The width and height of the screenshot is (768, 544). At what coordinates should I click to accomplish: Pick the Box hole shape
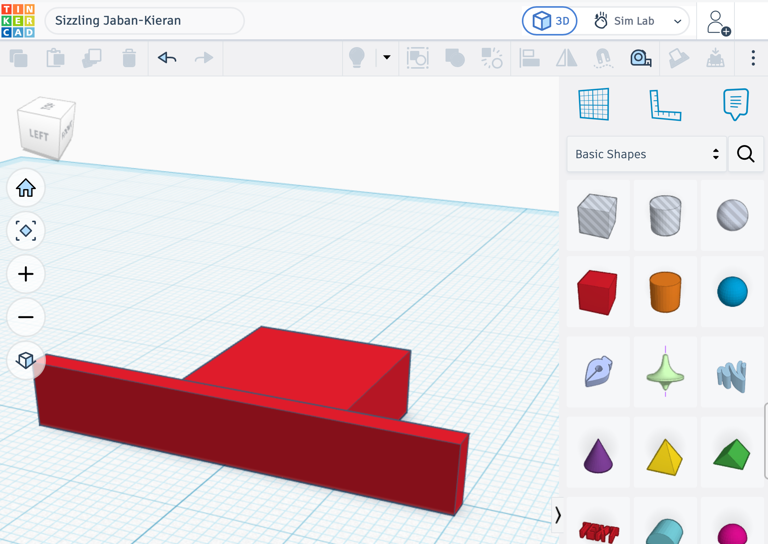point(598,215)
